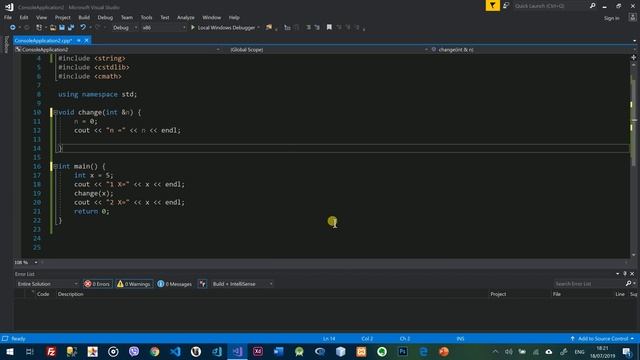This screenshot has width=640, height=360.
Task: Click the feedback icon beside notifications flag
Action: [x=506, y=6]
